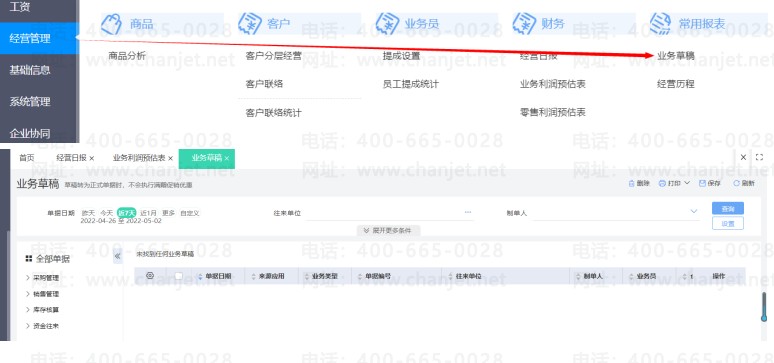Open 零售利润预估表 link
Screen dimensions: 774x363
(x=553, y=113)
